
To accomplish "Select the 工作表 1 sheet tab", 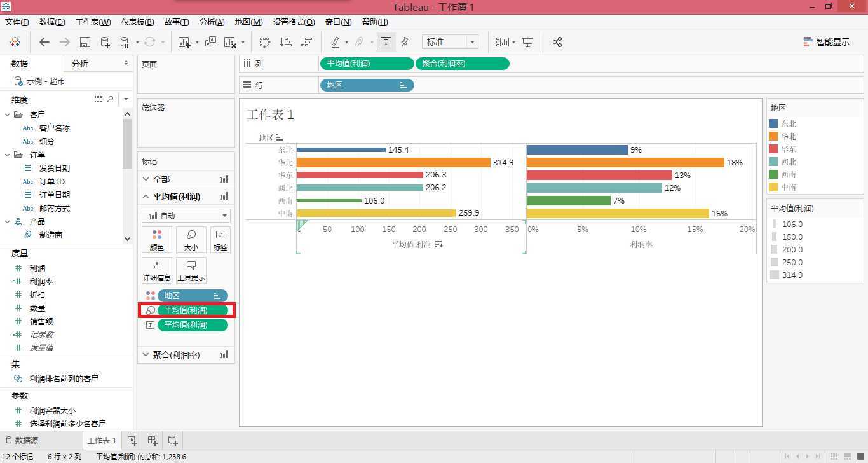I will 102,440.
